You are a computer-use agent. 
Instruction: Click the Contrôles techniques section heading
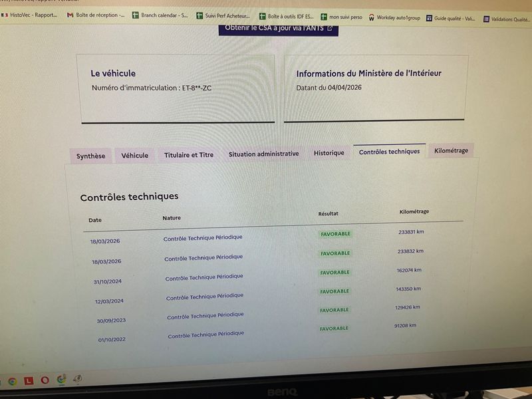129,197
